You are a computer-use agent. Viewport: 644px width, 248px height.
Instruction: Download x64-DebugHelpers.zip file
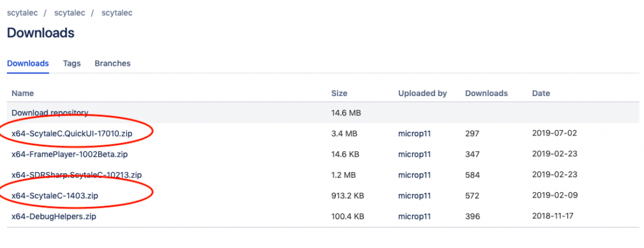pyautogui.click(x=54, y=217)
